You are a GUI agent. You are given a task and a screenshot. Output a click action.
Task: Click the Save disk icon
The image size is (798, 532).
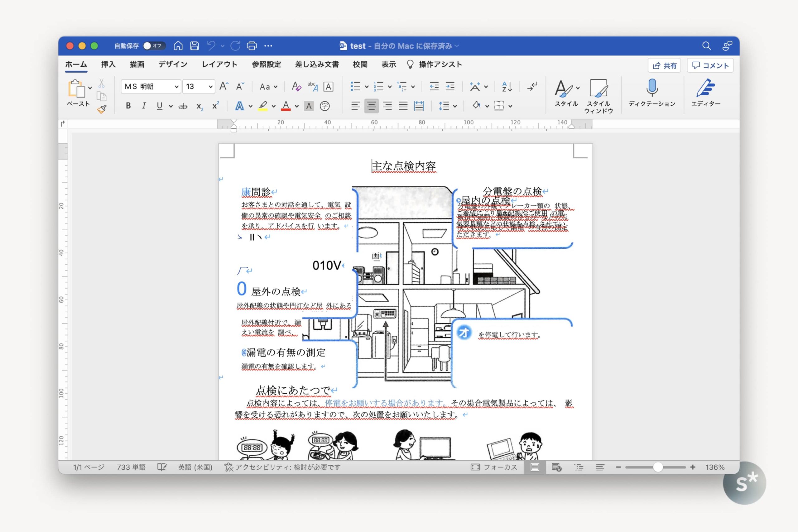click(x=195, y=46)
